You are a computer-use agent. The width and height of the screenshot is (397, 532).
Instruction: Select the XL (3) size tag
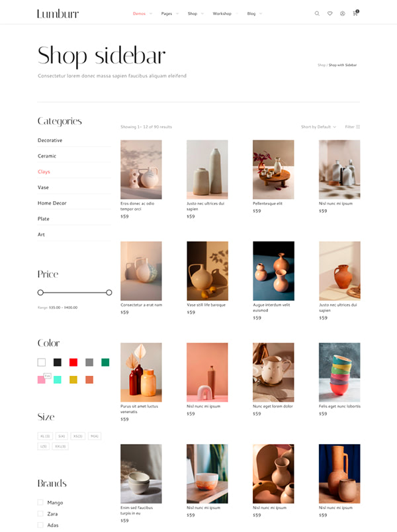(x=45, y=436)
